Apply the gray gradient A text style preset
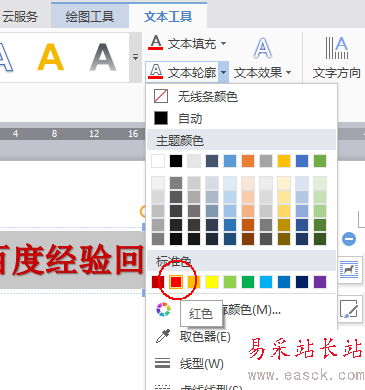The width and height of the screenshot is (365, 390). pyautogui.click(x=103, y=57)
